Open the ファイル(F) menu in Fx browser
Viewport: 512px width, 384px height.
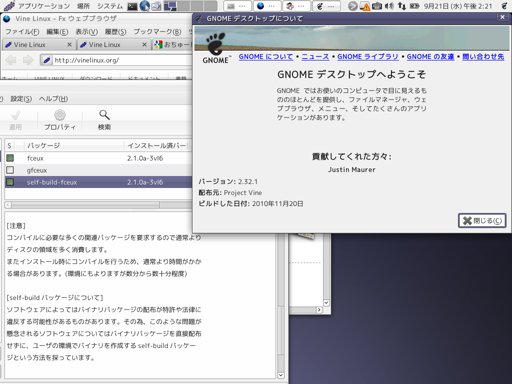click(22, 32)
